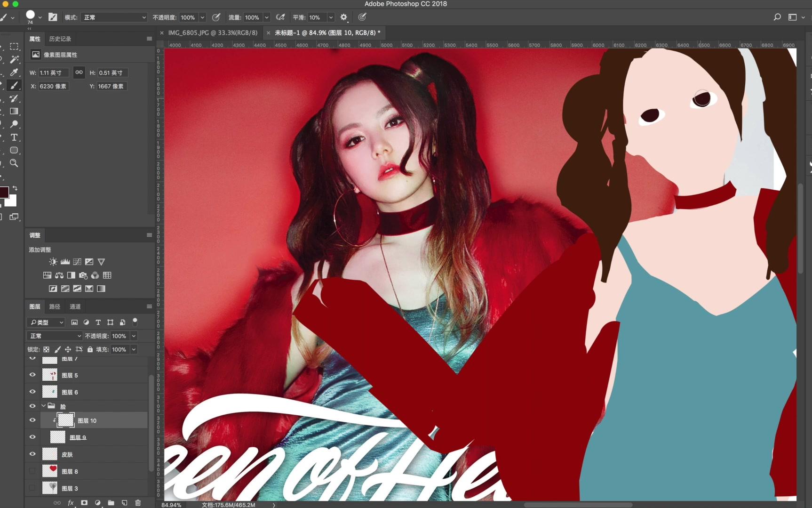Select the Rectangular Marquee tool

click(x=14, y=47)
